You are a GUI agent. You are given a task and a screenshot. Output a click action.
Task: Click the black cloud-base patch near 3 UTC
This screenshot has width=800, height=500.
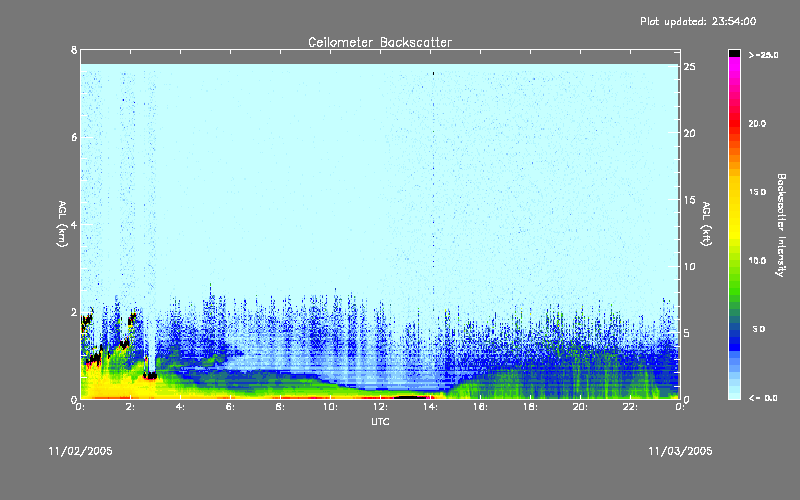coord(150,376)
